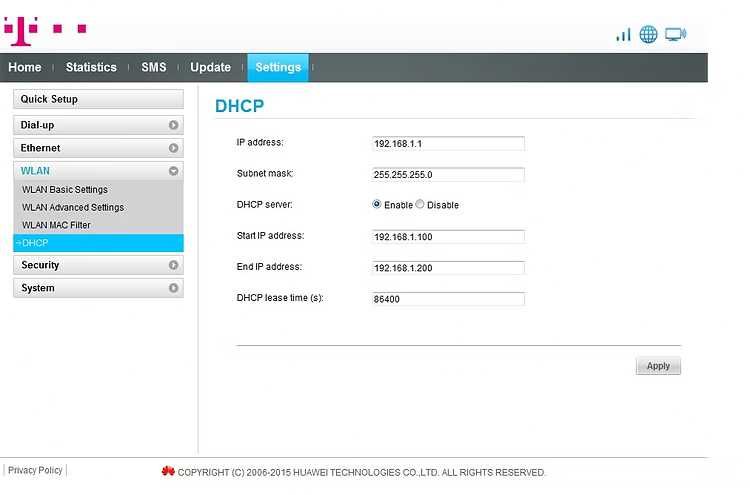Collapse the WLAN menu arrow
Screen dimensions: 750x495
[x=174, y=171]
